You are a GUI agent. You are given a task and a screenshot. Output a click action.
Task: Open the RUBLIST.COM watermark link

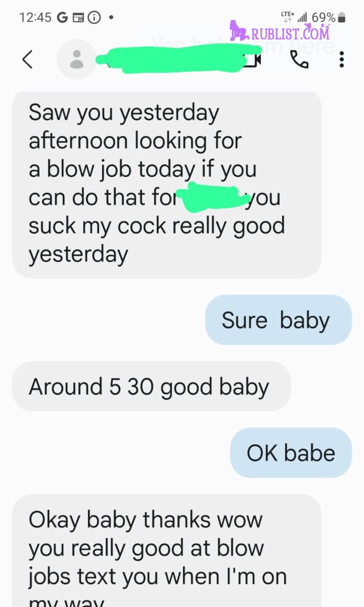290,33
